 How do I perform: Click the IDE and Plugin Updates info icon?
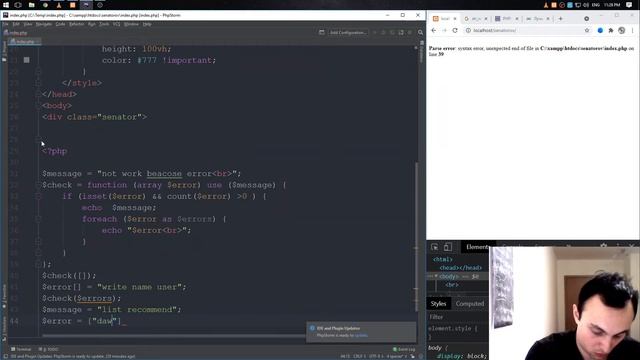312,328
